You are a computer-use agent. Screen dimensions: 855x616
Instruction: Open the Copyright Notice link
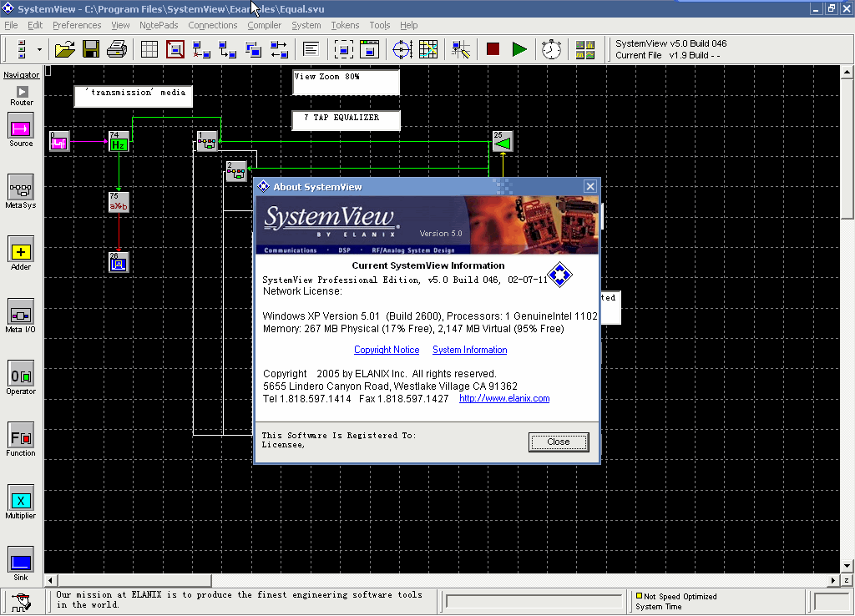click(387, 350)
